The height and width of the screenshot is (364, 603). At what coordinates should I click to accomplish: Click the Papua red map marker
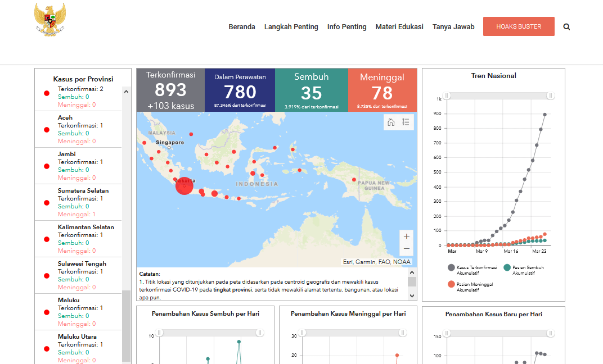(x=354, y=180)
